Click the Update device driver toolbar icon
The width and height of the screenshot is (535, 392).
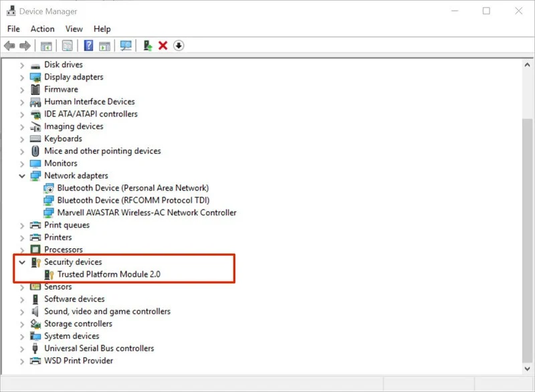[x=148, y=46]
